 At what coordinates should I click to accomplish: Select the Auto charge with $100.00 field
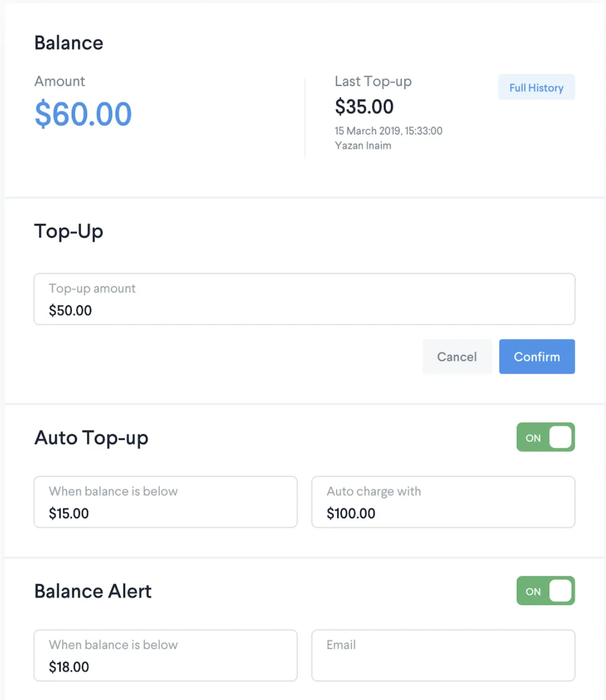click(443, 502)
